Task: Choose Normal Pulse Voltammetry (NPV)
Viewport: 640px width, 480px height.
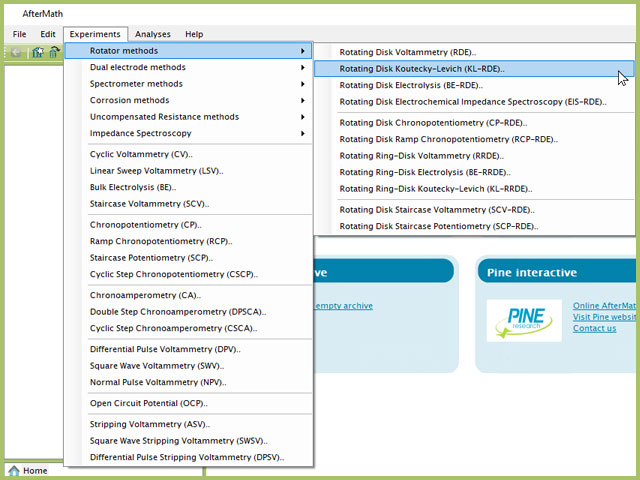Action: pos(189,382)
